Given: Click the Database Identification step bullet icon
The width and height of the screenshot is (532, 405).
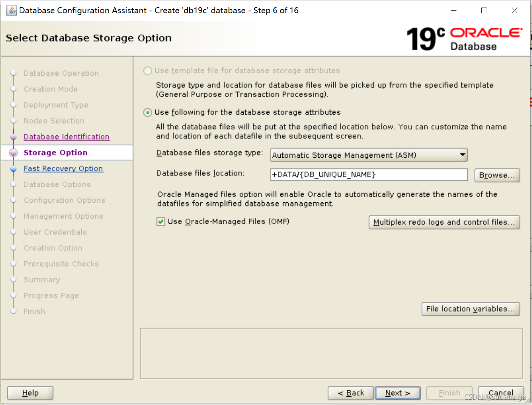Looking at the screenshot, I should [x=14, y=137].
